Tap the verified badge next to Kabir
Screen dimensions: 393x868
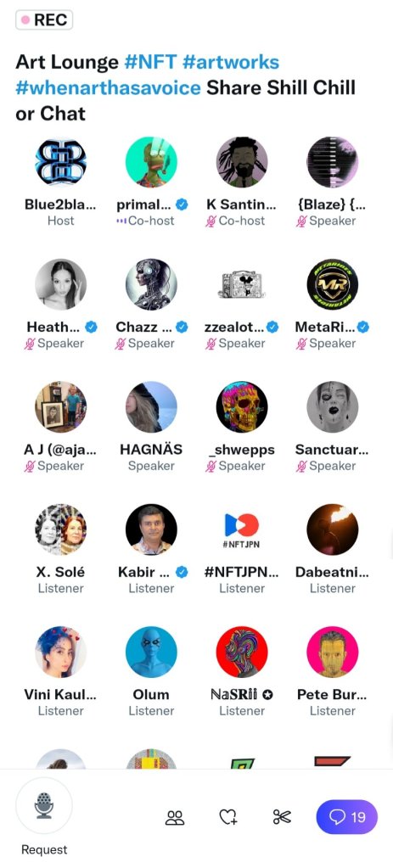[182, 572]
